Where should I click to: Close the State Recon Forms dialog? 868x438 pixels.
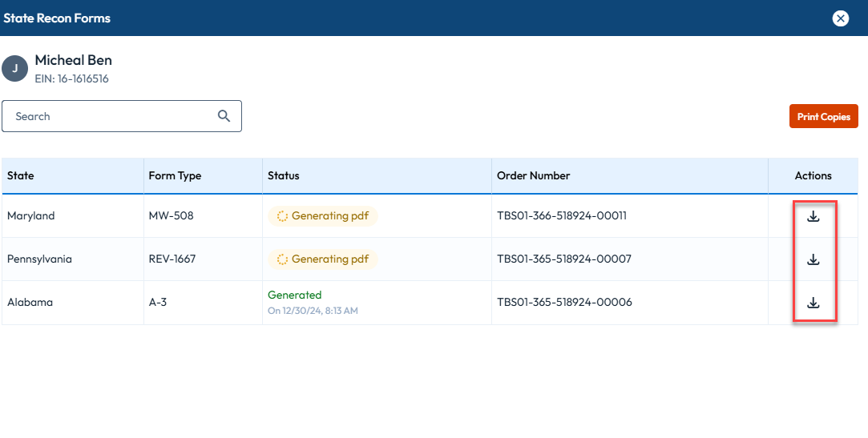(x=840, y=18)
